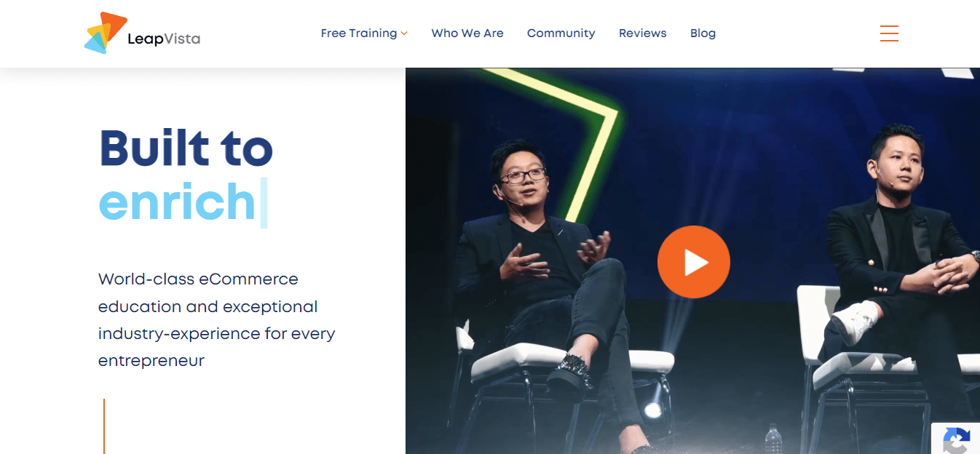Click the LeapVista wordmark text
The height and width of the screenshot is (454, 980).
tap(164, 39)
